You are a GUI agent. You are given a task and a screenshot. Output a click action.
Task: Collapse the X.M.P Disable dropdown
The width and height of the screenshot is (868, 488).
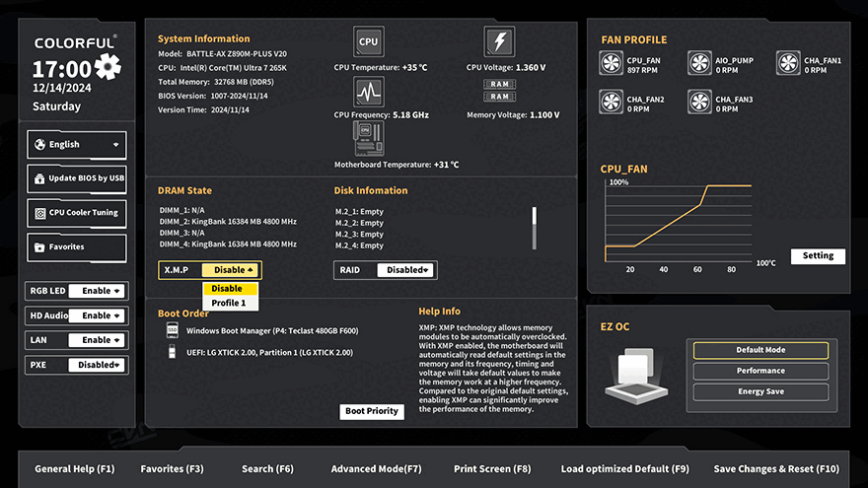coord(231,270)
